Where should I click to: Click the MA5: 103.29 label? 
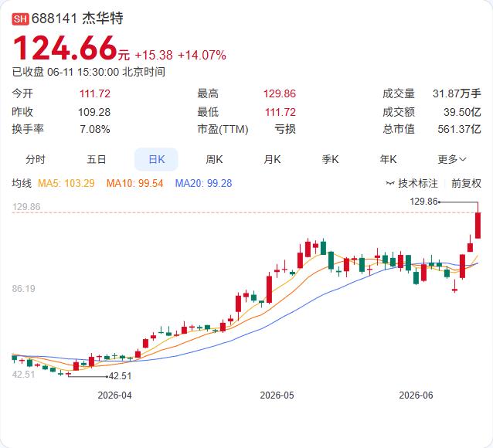pyautogui.click(x=66, y=183)
